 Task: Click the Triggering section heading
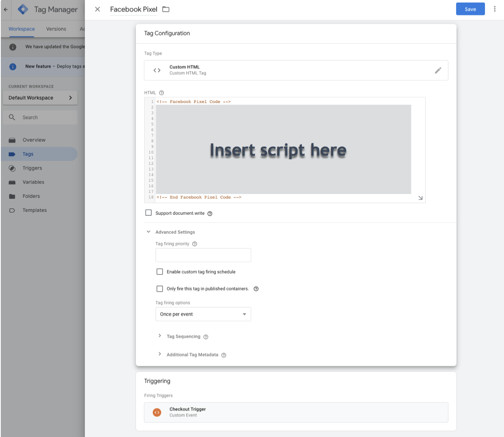point(157,381)
